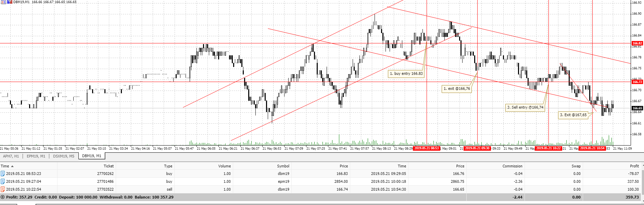Sort trades by Volume column header

pyautogui.click(x=225, y=166)
